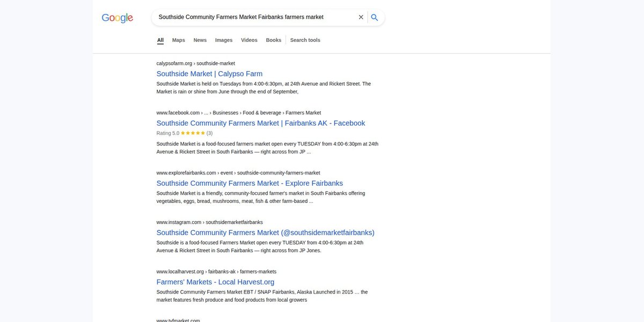Open the Explore Fairbanks result link
Viewport: 644px width, 322px height.
point(250,183)
